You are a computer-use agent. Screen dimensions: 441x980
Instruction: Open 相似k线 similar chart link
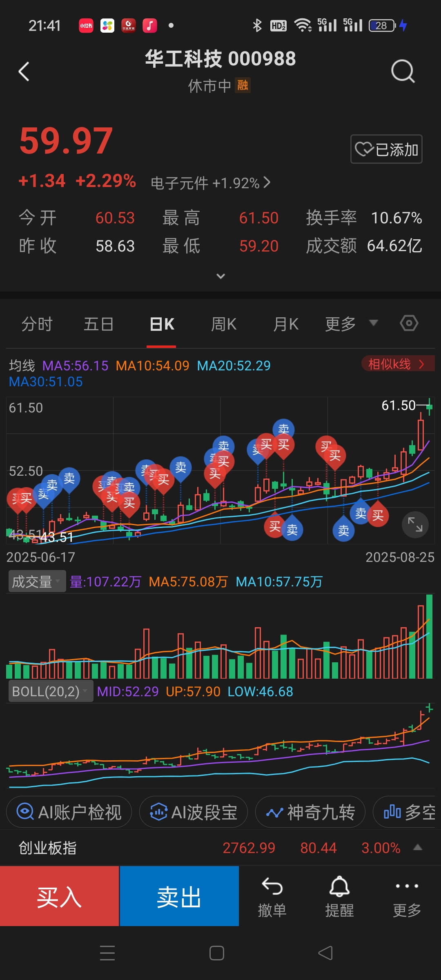pyautogui.click(x=398, y=363)
